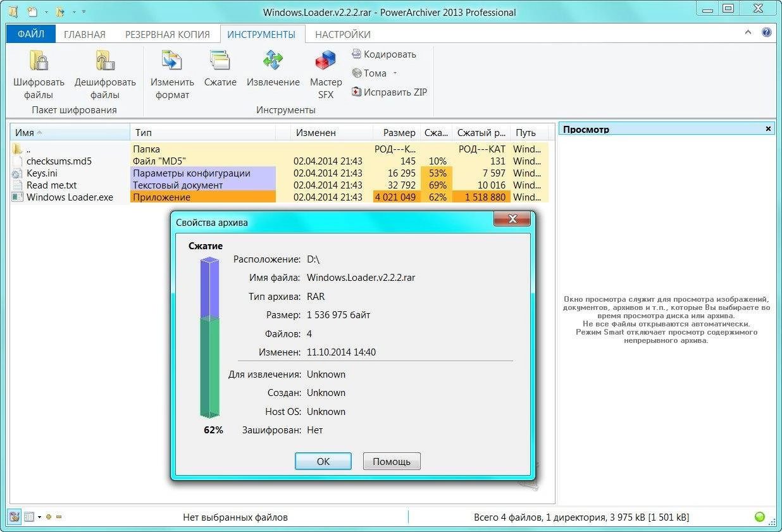Click the 11.10.2014 14:40 modified value

pos(341,352)
